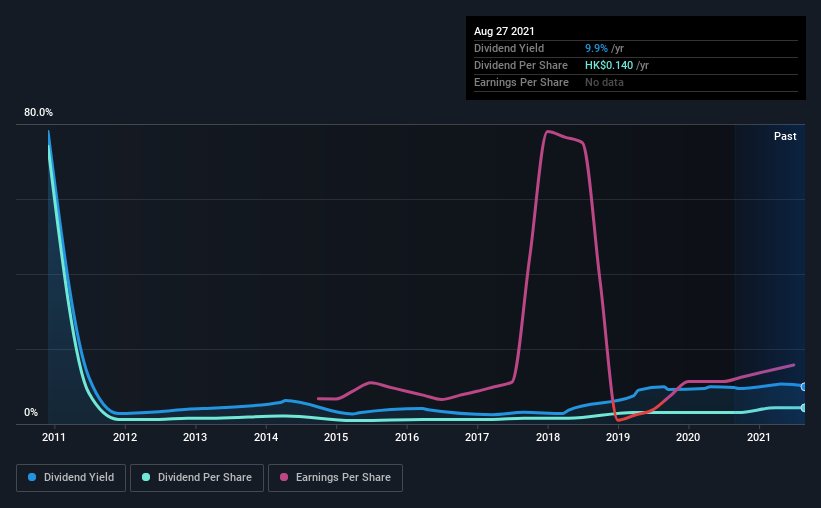Click Dividend Yield label in tooltip
Image resolution: width=821 pixels, height=508 pixels.
point(509,48)
